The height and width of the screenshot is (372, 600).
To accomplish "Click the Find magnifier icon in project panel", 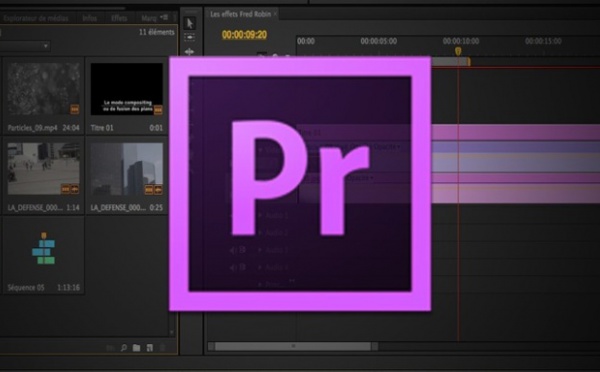I will (124, 348).
